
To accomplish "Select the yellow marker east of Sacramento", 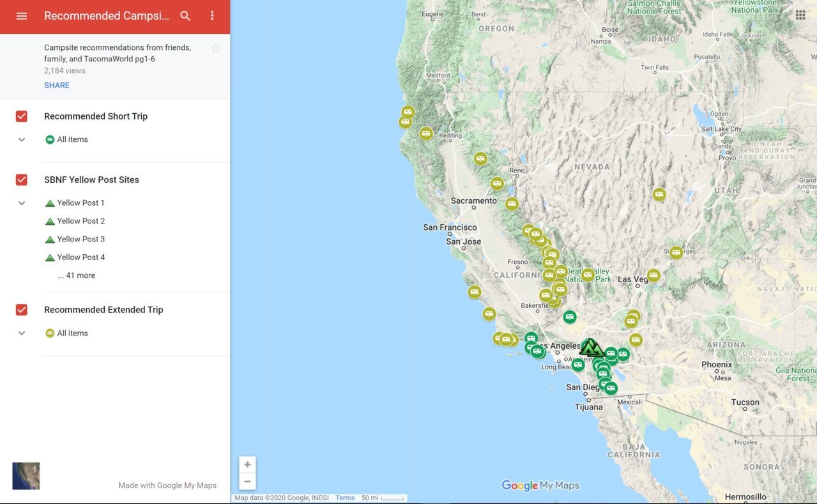I will point(512,204).
